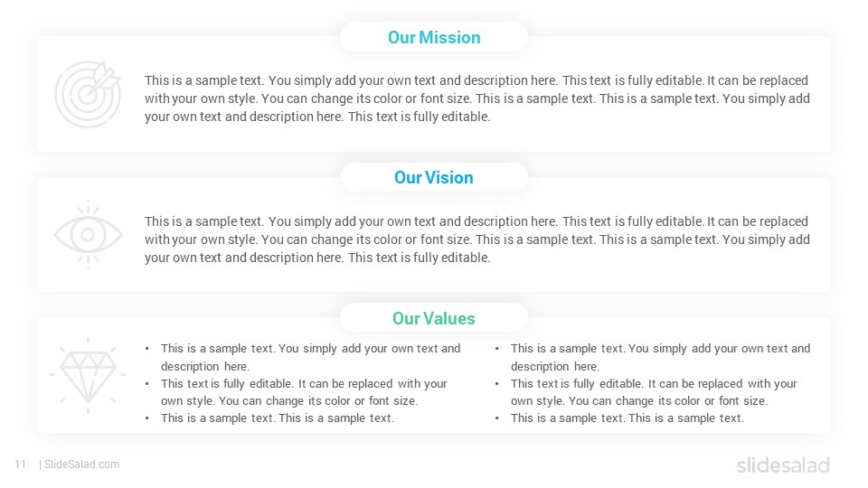Click the Our Mission paragraph text
868x488 pixels.
tap(477, 99)
